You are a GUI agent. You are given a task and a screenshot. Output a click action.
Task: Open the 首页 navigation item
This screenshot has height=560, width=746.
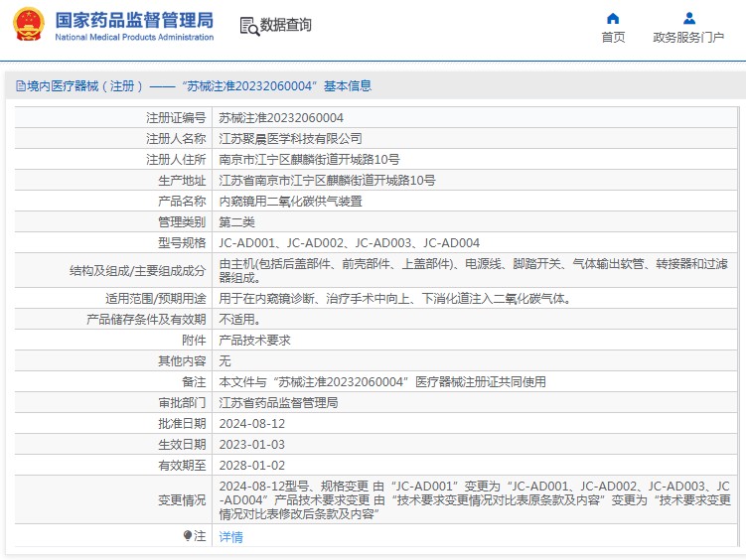tap(613, 38)
